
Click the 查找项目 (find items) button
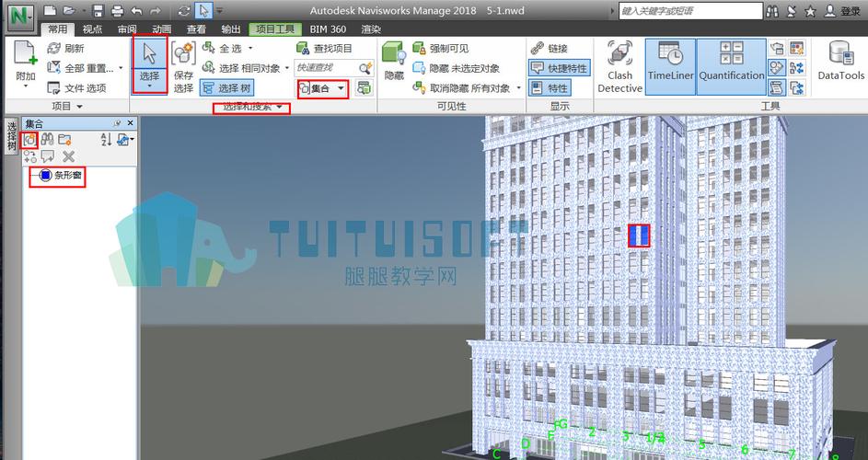coord(324,48)
